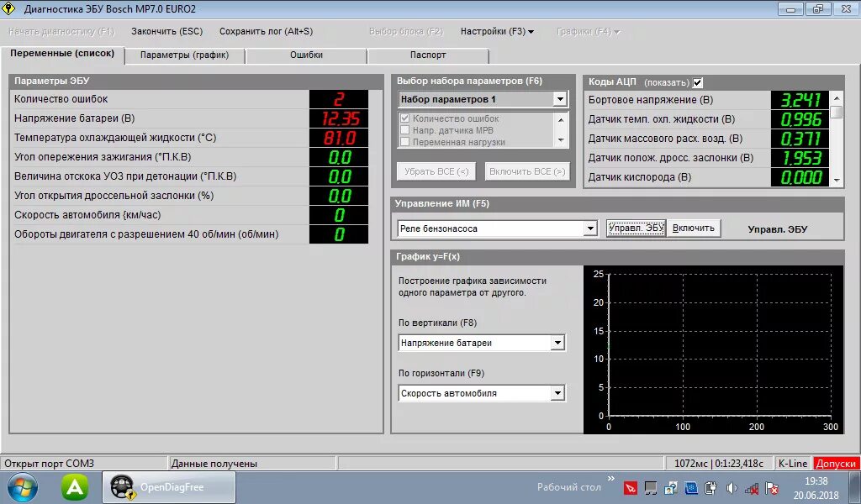Open the Графики (F4) menu
861x504 pixels.
[x=588, y=31]
